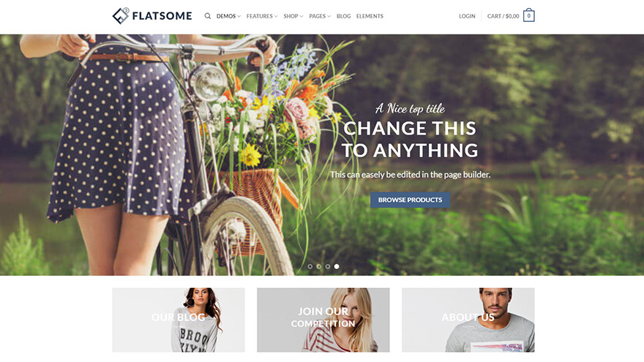Open the Pages dropdown menu
Image resolution: width=644 pixels, height=362 pixels.
320,16
